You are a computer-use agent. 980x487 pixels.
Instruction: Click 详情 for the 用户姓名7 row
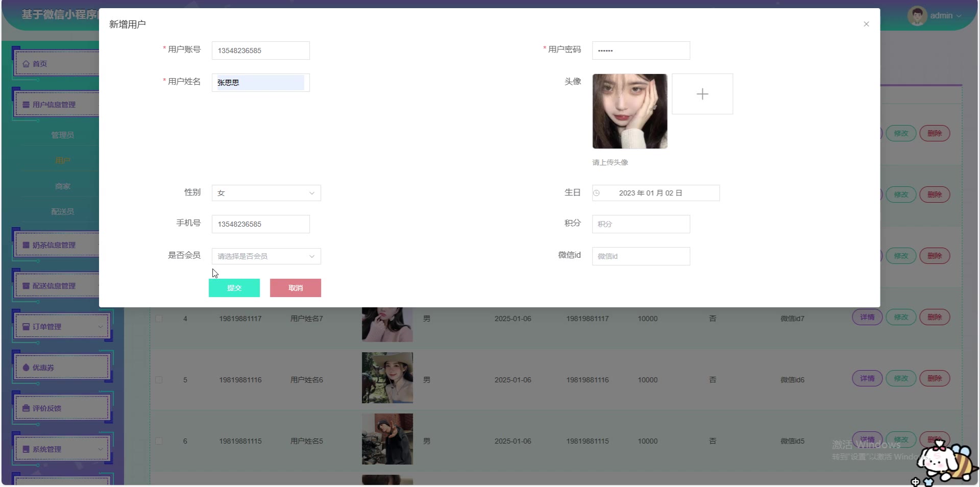tap(867, 317)
